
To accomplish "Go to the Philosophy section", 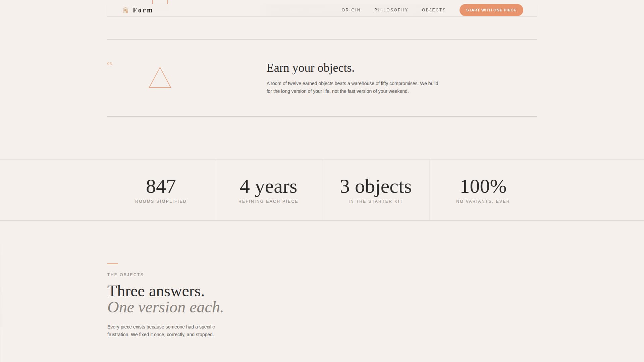I will click(391, 10).
